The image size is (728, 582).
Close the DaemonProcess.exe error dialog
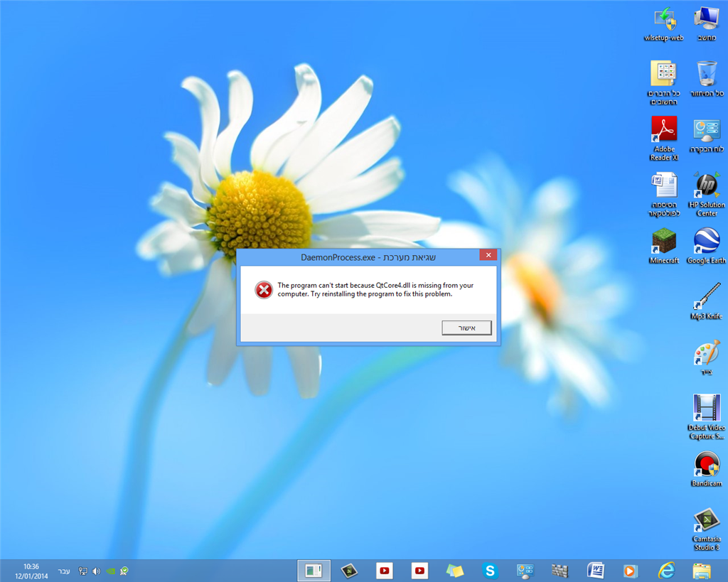point(488,255)
